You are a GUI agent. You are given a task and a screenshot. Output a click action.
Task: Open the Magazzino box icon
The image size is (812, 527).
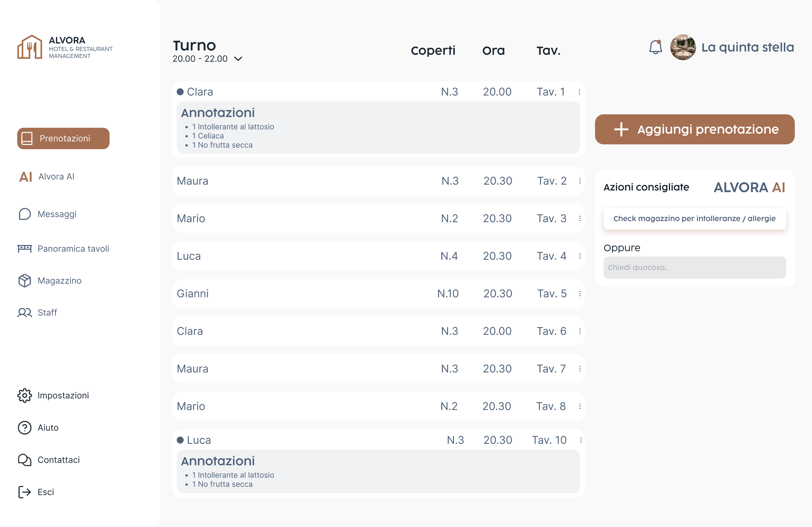tap(25, 281)
